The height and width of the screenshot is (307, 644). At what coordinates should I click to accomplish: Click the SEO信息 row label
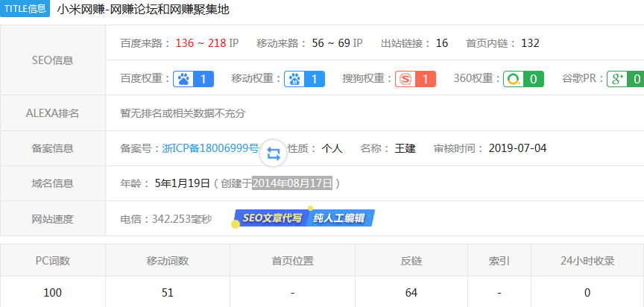pyautogui.click(x=53, y=61)
